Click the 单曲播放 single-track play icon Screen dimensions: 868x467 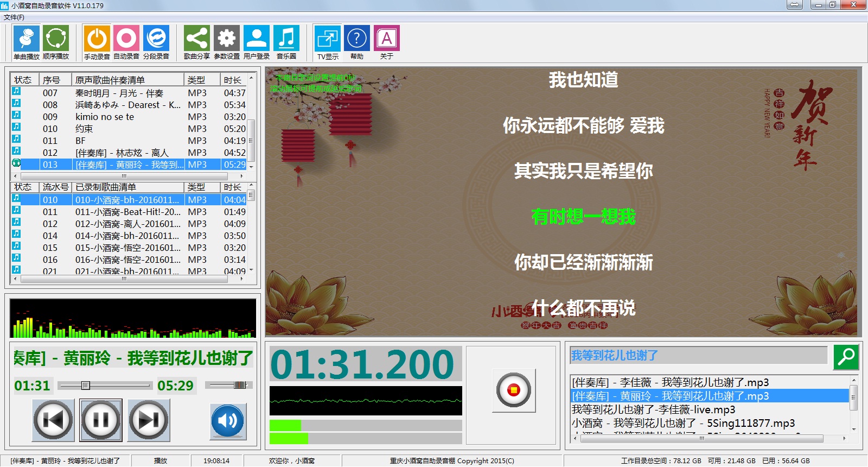coord(26,39)
